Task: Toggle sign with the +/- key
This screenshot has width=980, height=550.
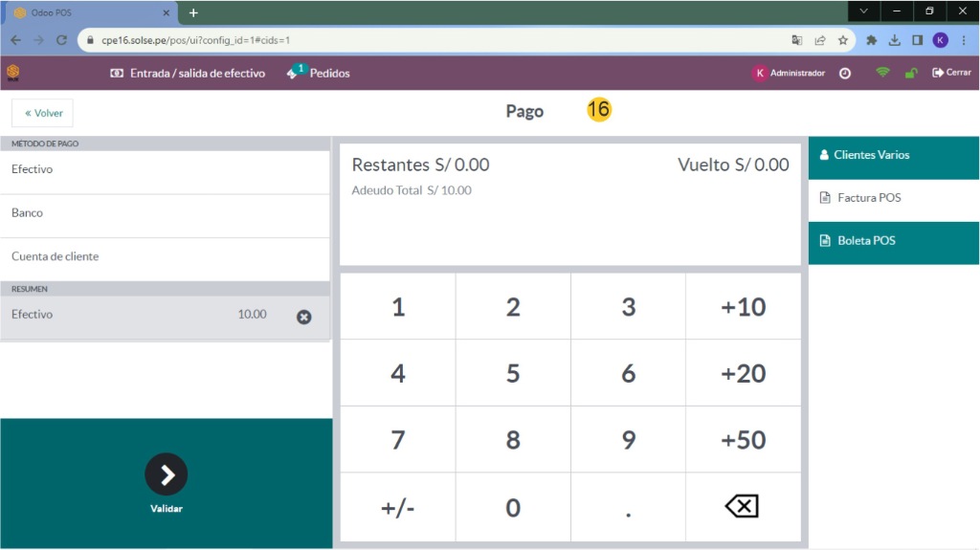Action: tap(397, 507)
